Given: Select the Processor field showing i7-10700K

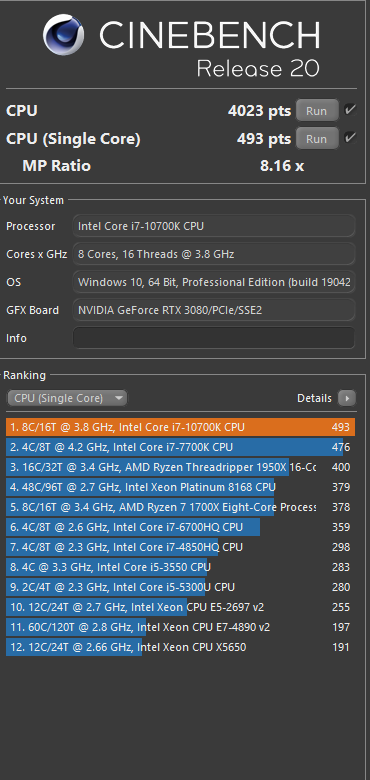Looking at the screenshot, I should [x=214, y=226].
